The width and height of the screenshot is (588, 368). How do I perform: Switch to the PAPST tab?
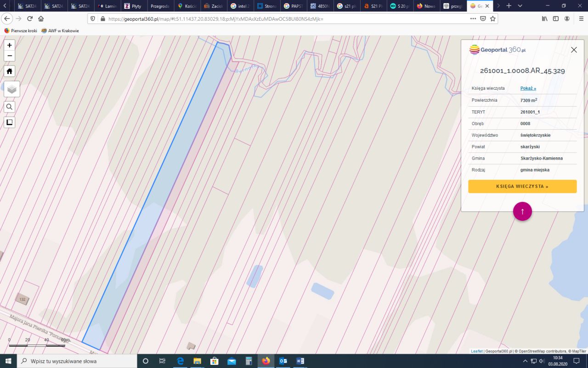tap(294, 6)
